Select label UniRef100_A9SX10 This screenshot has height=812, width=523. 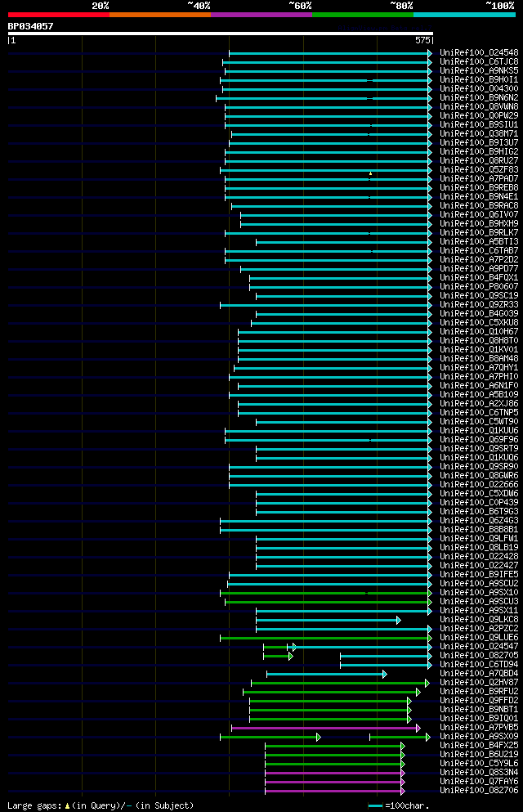pos(479,592)
